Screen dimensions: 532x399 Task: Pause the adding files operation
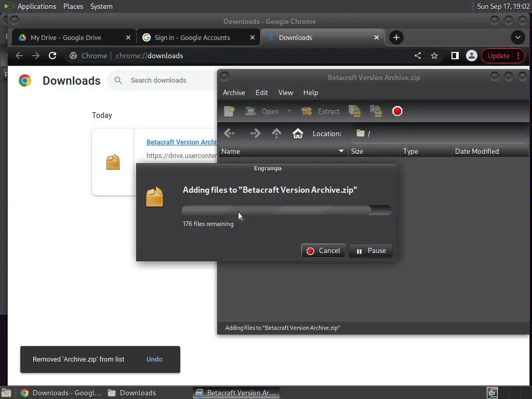click(370, 251)
